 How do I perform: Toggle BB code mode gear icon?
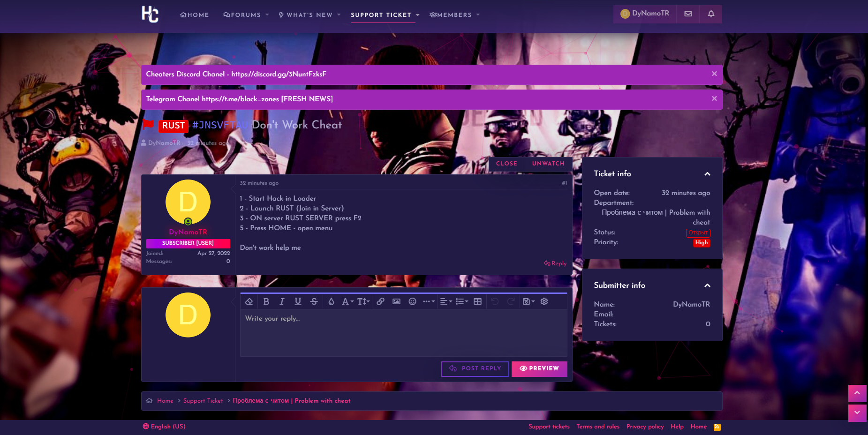(544, 301)
